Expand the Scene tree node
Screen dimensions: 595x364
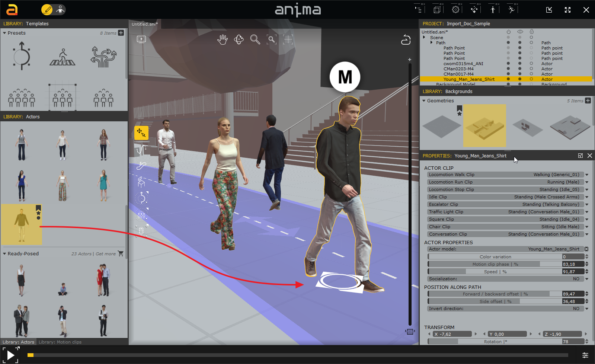click(x=424, y=37)
